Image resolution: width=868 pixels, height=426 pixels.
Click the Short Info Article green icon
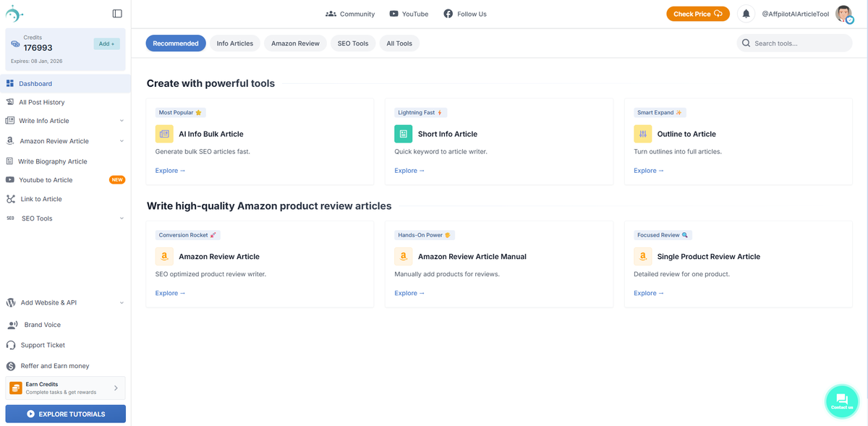[403, 134]
